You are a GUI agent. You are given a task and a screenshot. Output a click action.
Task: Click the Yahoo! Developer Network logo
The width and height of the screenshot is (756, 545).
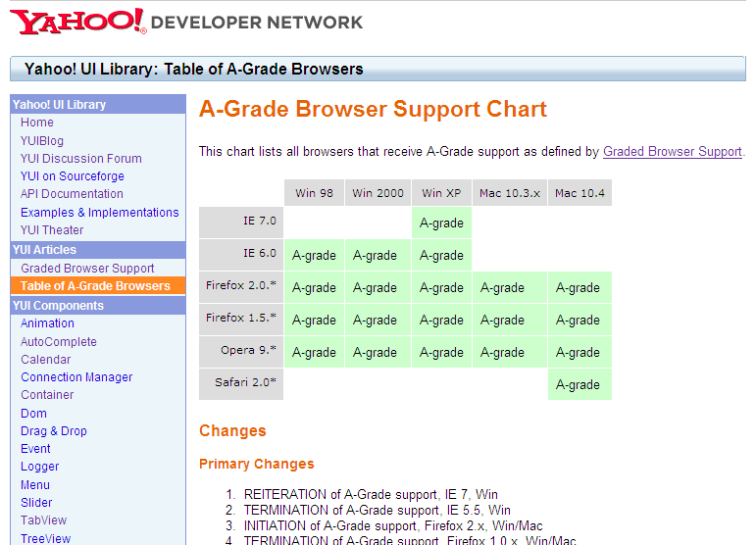coord(186,22)
